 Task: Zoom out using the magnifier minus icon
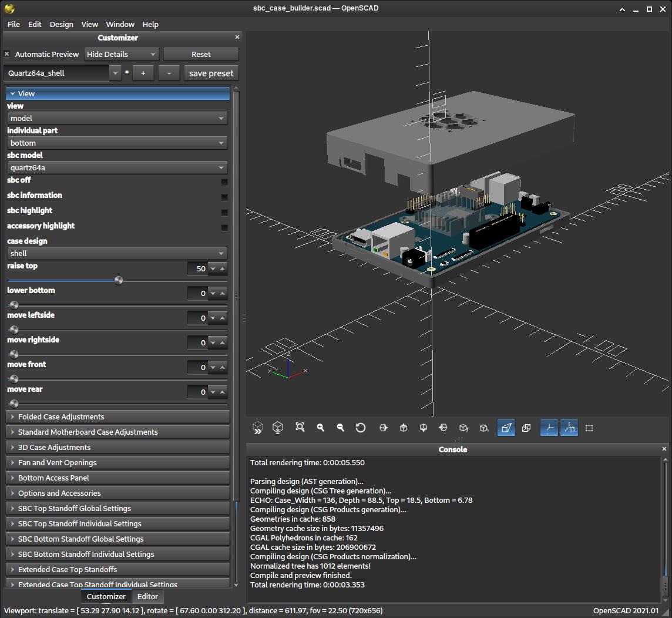pos(341,428)
